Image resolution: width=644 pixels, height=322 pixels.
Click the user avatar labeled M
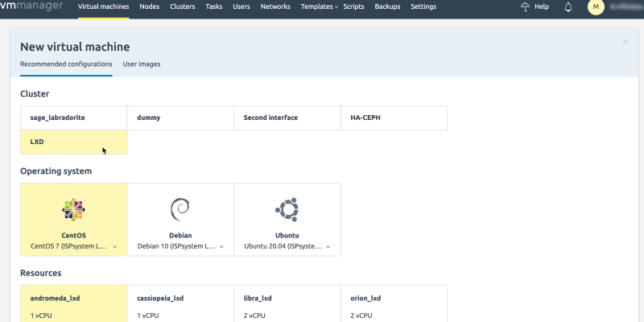click(596, 6)
